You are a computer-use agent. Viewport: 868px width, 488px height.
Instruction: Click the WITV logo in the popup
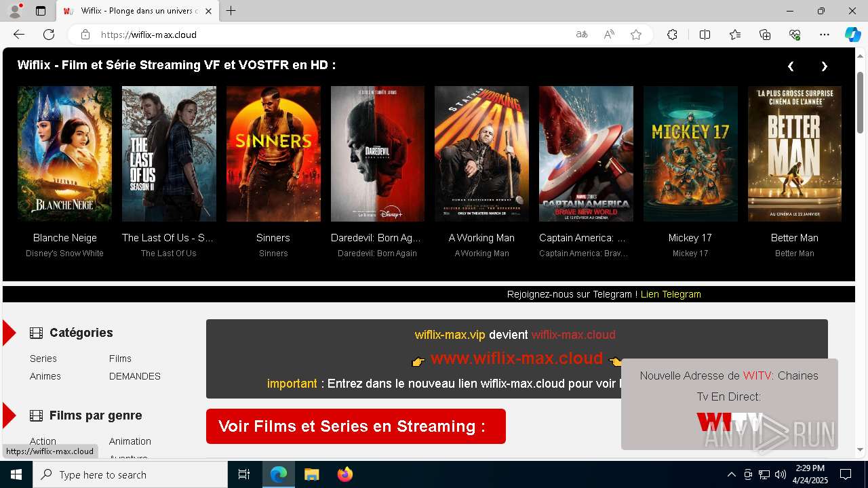point(729,423)
